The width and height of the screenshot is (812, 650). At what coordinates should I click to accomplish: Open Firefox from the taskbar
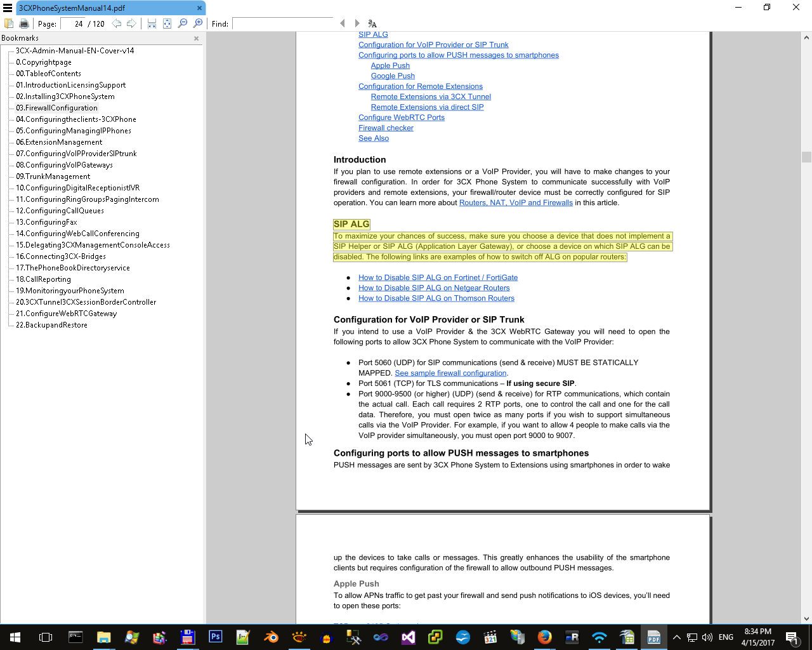pyautogui.click(x=544, y=637)
